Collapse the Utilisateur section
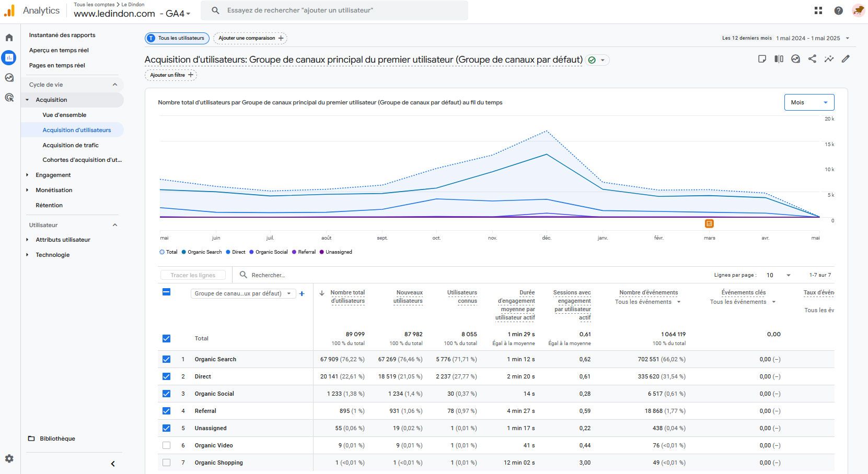The image size is (868, 474). pos(115,225)
